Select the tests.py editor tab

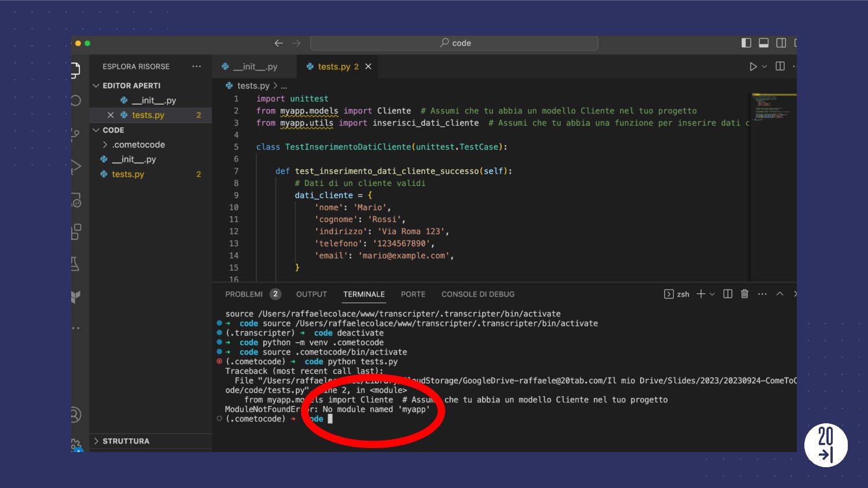[337, 66]
